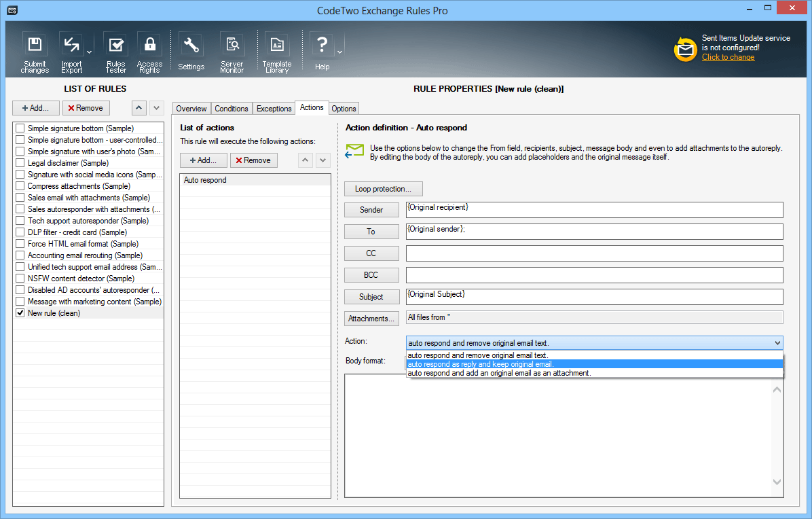Toggle Legal disclaimer (Sample) checkbox
812x519 pixels.
[x=20, y=162]
